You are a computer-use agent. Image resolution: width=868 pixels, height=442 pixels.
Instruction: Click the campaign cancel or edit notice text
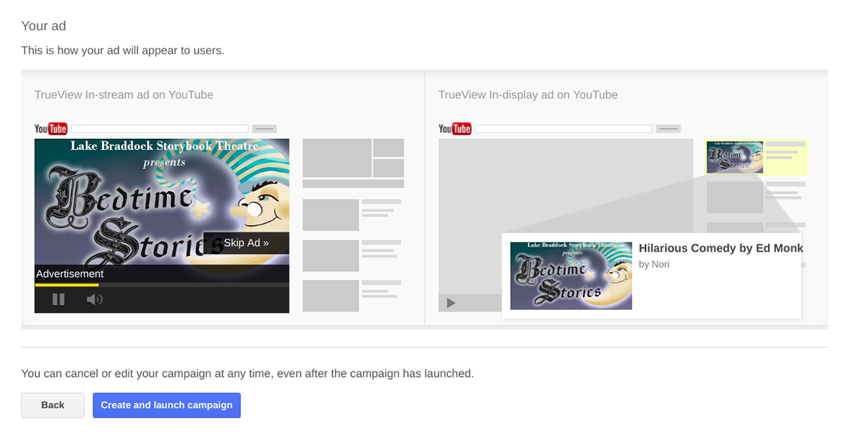pyautogui.click(x=247, y=374)
